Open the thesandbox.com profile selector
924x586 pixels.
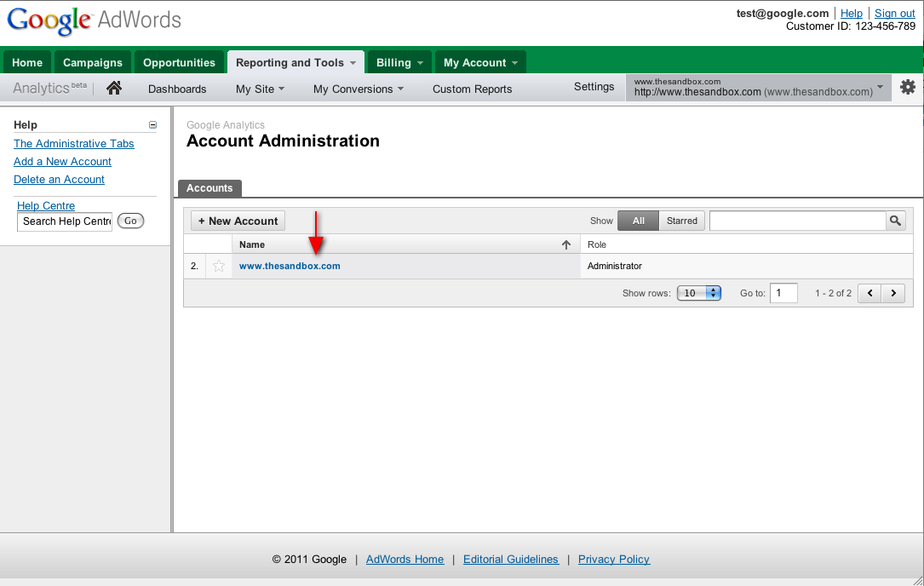click(759, 87)
